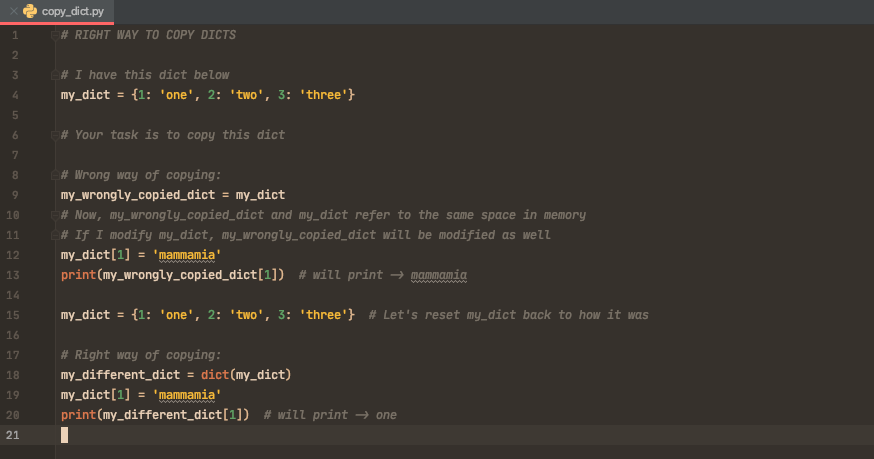Viewport: 874px width, 459px height.
Task: Click line number 4 in the gutter
Action: coord(15,95)
